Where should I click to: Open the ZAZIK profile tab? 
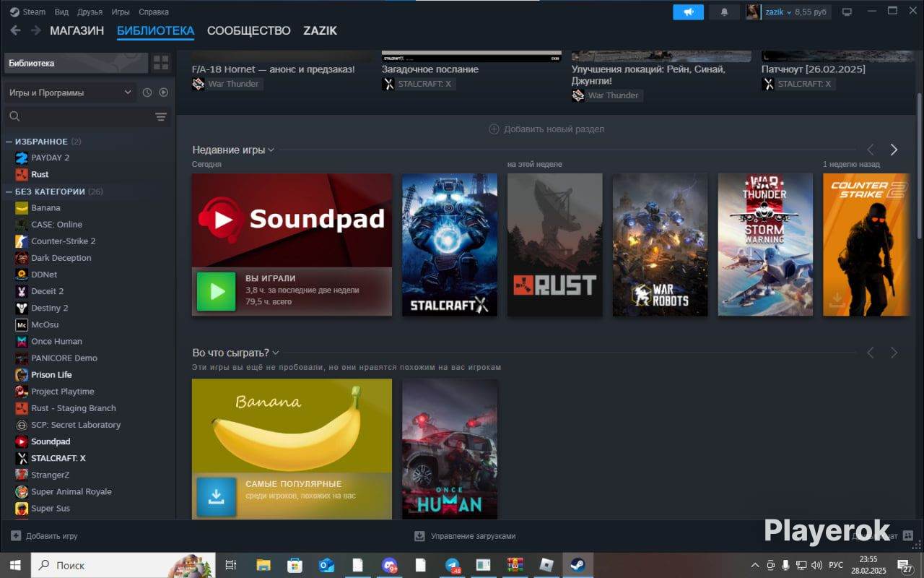click(320, 30)
